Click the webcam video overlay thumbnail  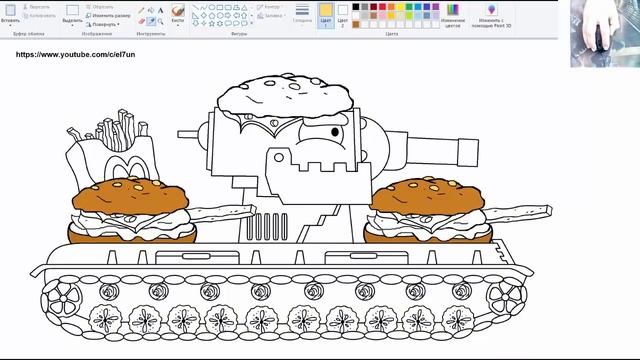point(605,33)
